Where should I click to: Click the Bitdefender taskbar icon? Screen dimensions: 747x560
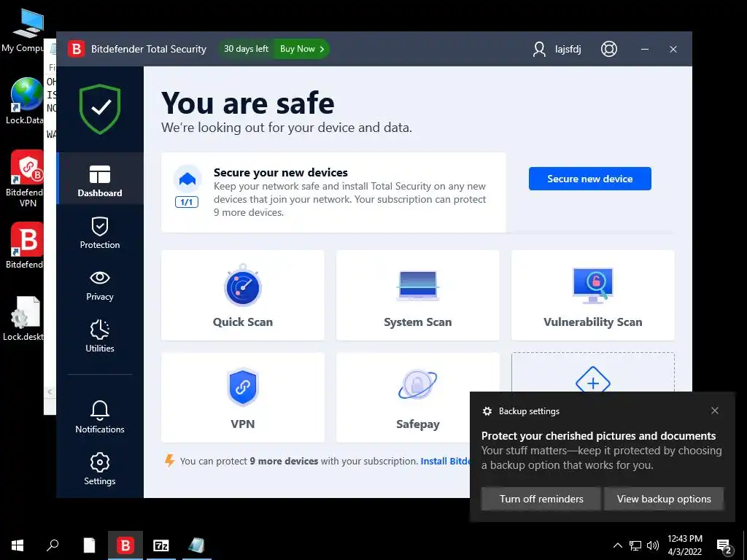125,545
